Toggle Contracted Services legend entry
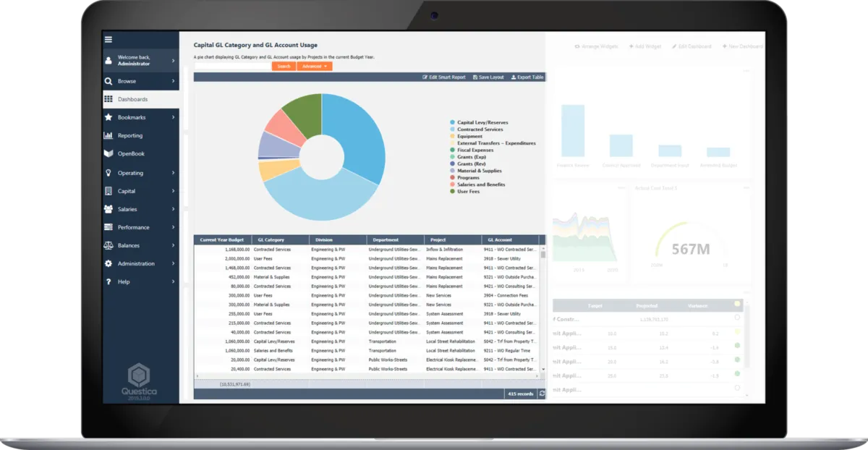The image size is (868, 450). coord(477,130)
